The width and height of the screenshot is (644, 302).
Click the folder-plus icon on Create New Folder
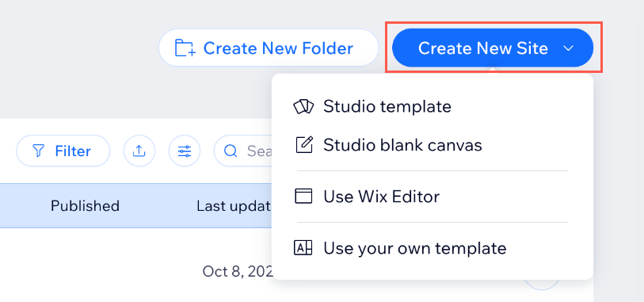[x=185, y=48]
